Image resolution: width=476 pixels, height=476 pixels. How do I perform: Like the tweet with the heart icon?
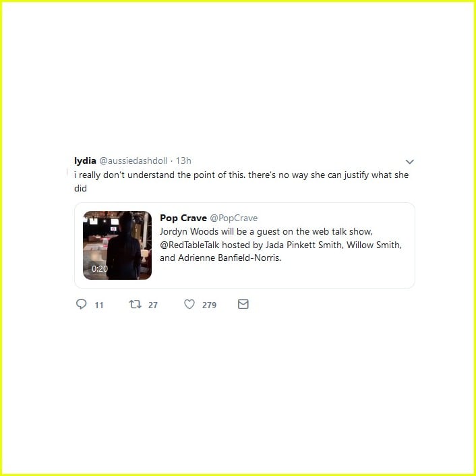coord(189,304)
